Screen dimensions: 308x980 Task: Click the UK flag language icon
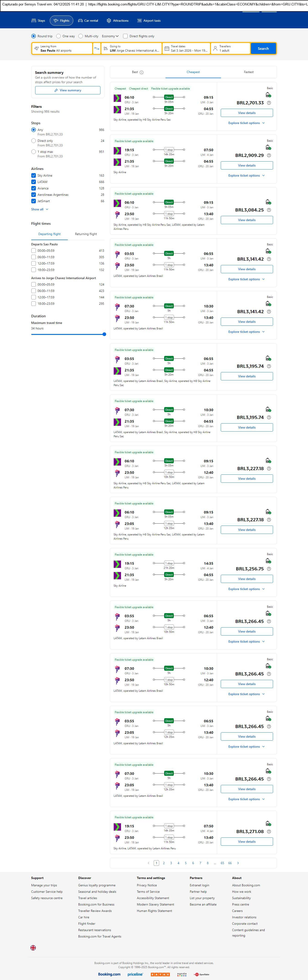pyautogui.click(x=33, y=948)
